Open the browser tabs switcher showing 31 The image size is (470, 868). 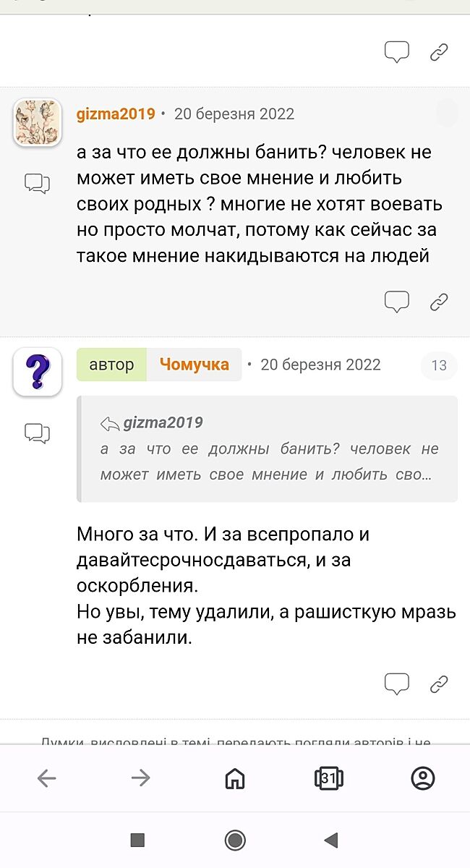pos(329,778)
